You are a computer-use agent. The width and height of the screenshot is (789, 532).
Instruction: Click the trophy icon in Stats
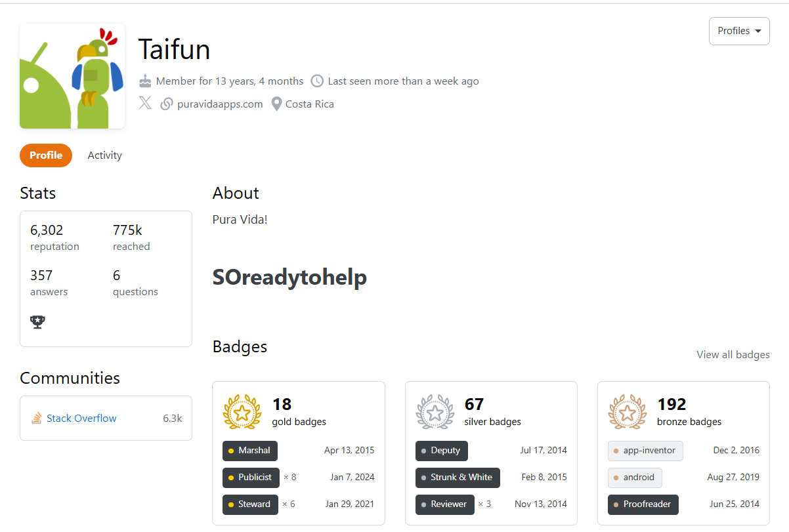pyautogui.click(x=38, y=322)
